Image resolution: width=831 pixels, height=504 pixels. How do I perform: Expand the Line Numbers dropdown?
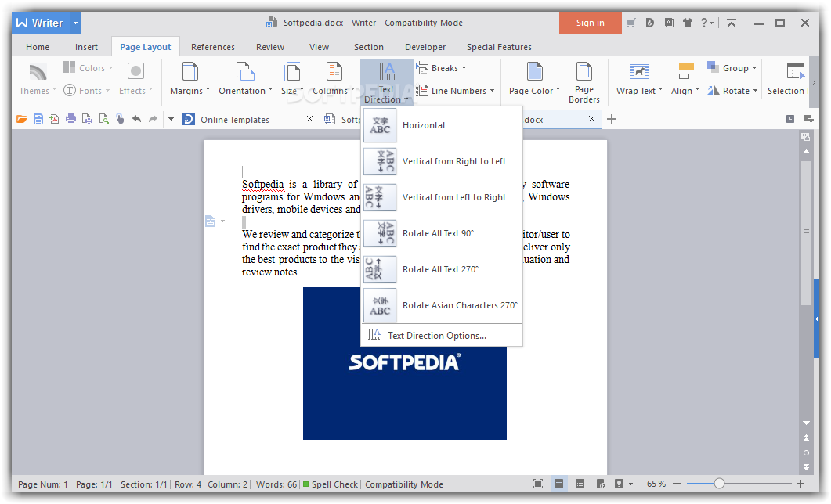point(455,91)
